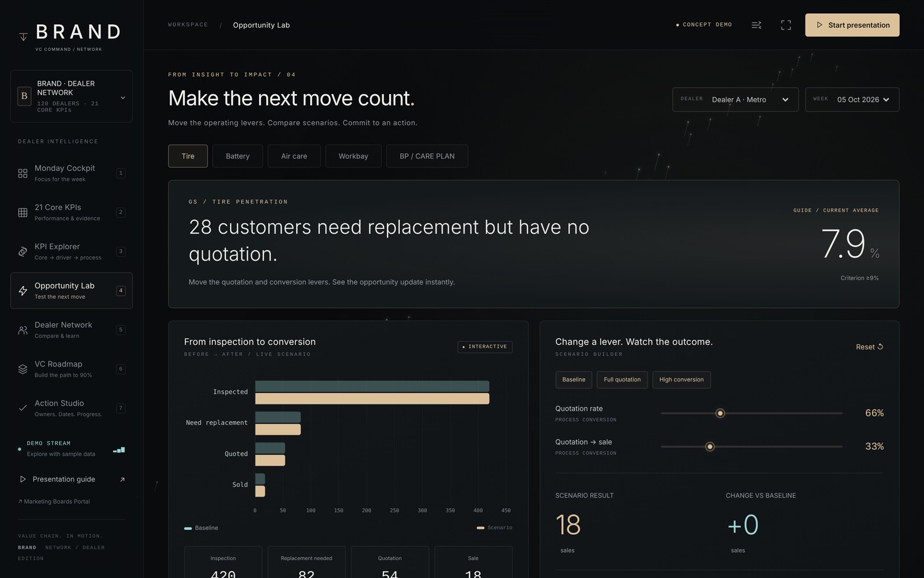Image resolution: width=924 pixels, height=578 pixels.
Task: Switch to the Workbay tab
Action: pos(353,156)
